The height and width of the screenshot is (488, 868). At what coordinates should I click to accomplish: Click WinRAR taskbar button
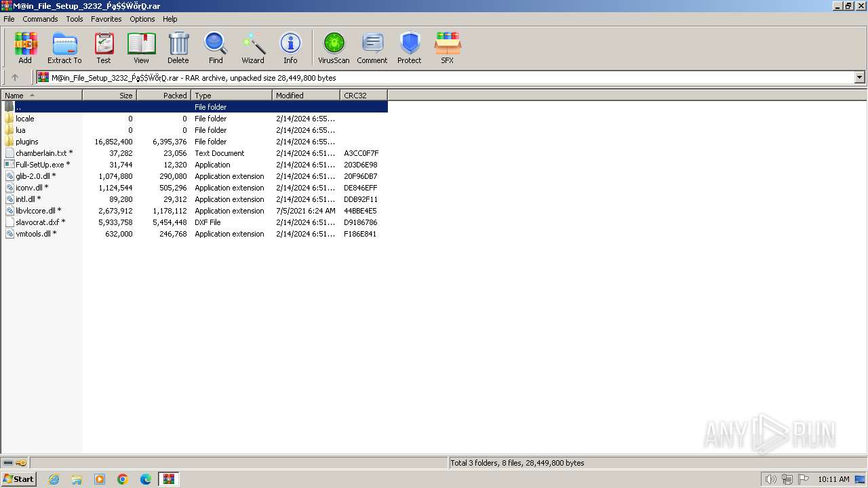click(x=169, y=479)
